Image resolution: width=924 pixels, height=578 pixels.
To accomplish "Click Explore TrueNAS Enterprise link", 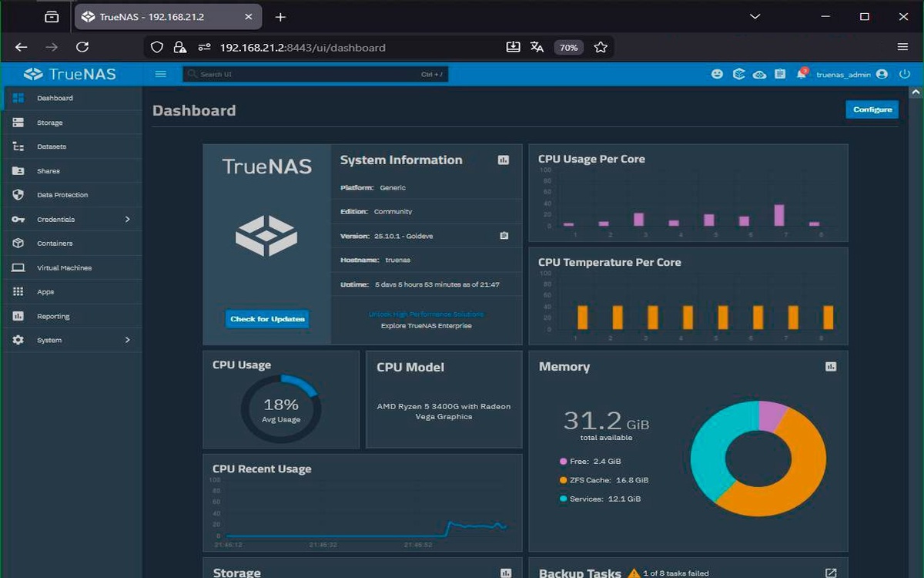I will 427,326.
